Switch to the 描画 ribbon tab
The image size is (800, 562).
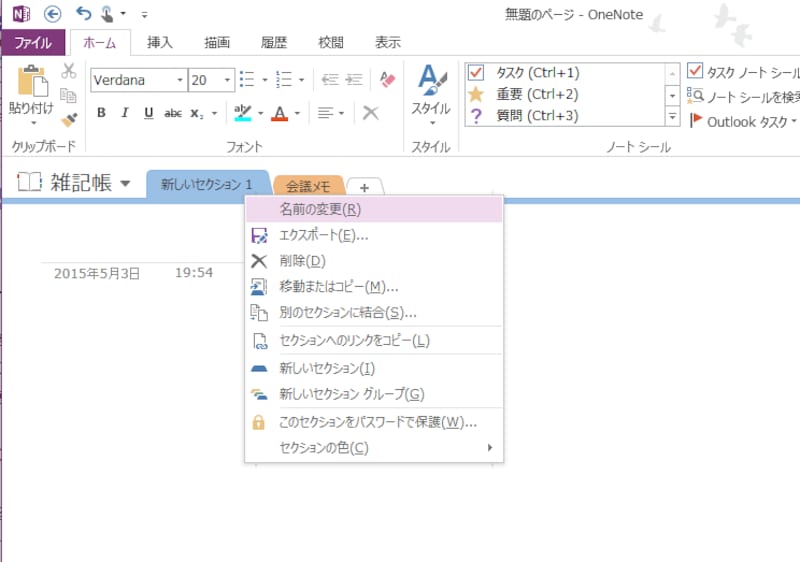coord(217,42)
